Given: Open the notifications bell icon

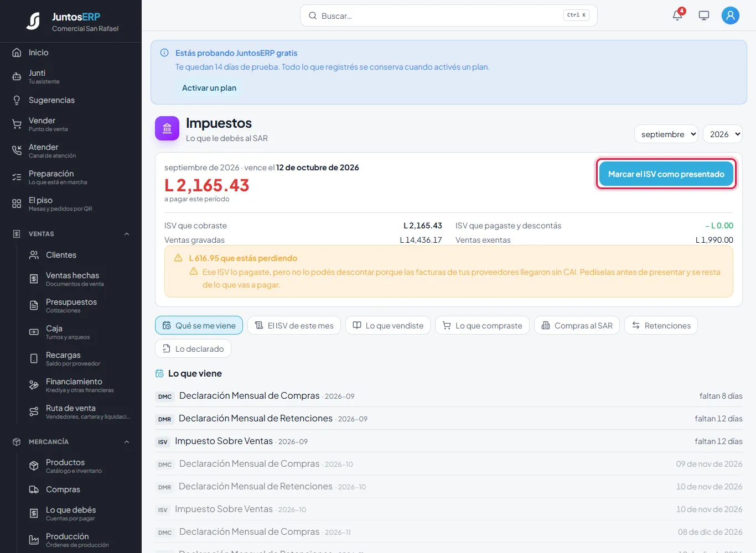Looking at the screenshot, I should pos(677,15).
